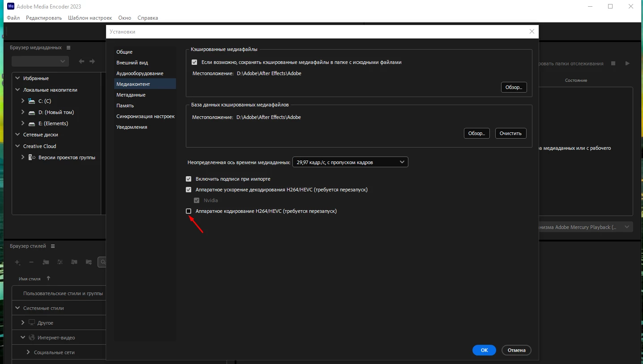Click the D: (Новый том) drive icon
643x364 pixels.
point(31,112)
